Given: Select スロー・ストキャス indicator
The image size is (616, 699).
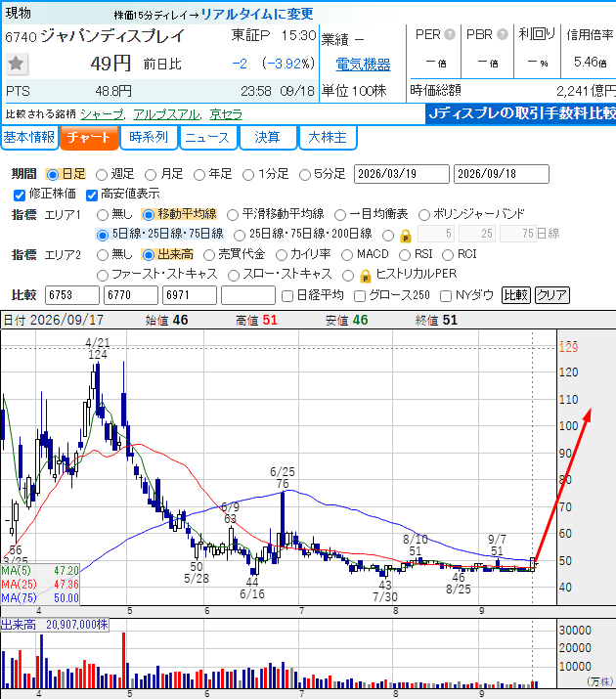Looking at the screenshot, I should pyautogui.click(x=234, y=275).
